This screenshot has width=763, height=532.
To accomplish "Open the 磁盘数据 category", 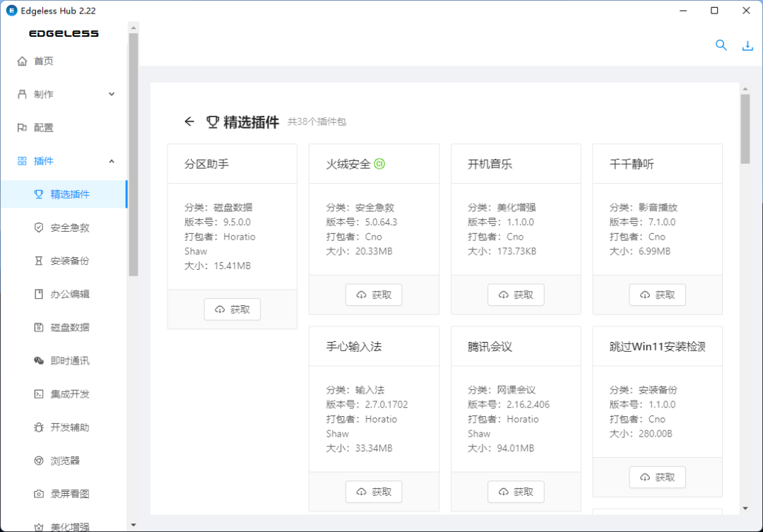I will click(x=69, y=328).
